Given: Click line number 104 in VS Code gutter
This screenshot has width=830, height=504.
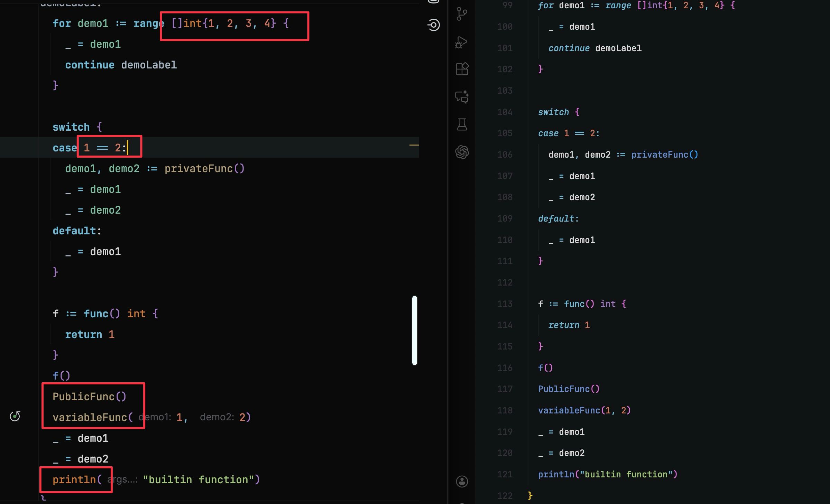Looking at the screenshot, I should tap(505, 112).
